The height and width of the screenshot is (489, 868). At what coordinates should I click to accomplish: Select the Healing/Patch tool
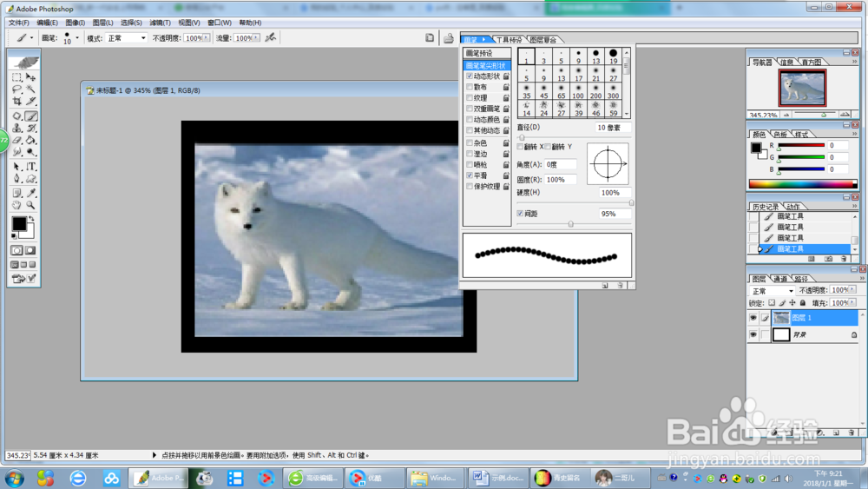pos(16,116)
